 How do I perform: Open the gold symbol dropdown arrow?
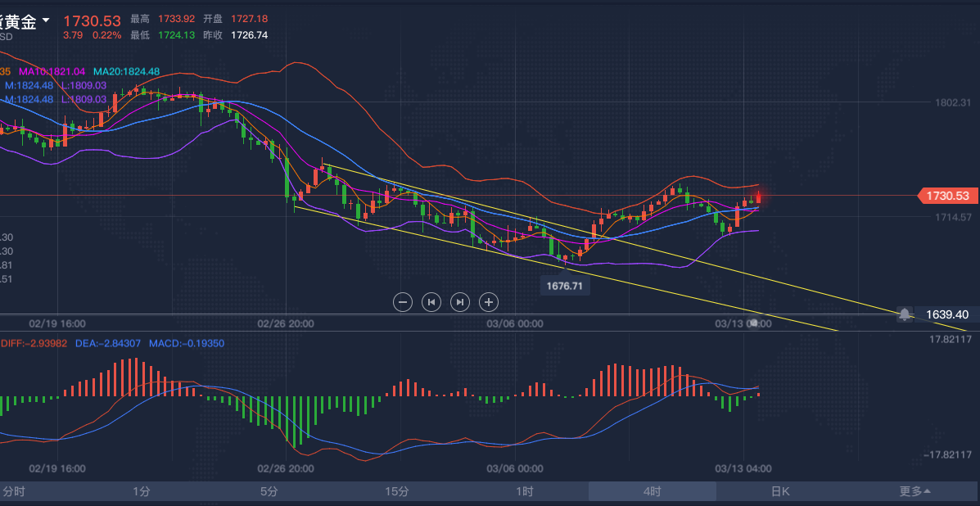tap(46, 20)
